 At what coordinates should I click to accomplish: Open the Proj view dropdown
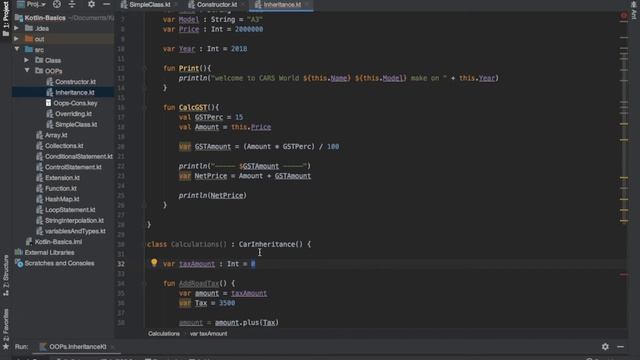click(x=31, y=4)
